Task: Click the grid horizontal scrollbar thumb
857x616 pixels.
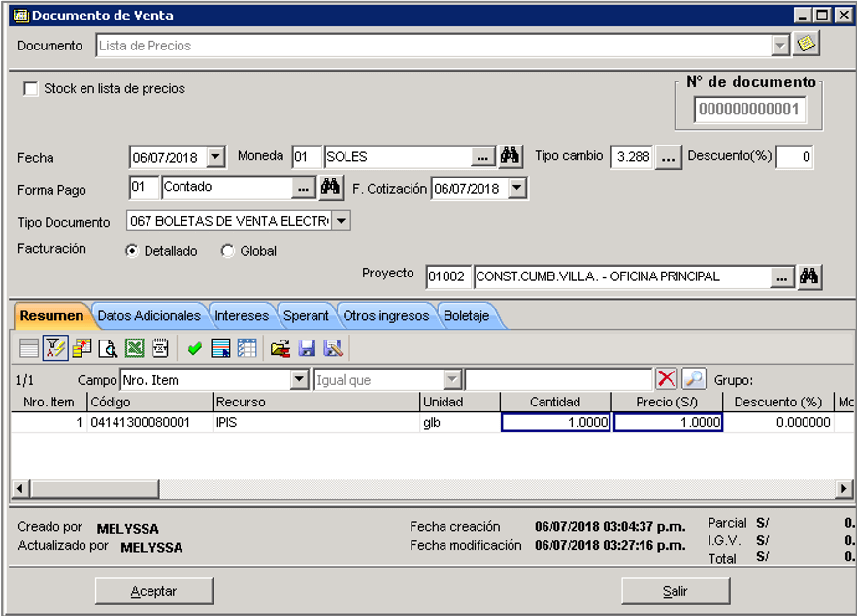Action: coord(95,488)
